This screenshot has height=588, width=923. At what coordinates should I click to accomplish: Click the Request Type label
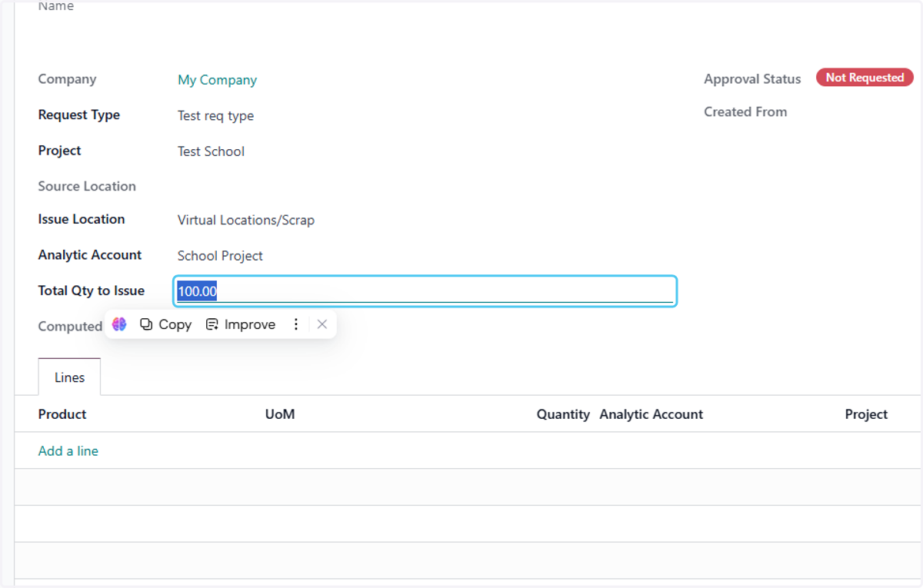pyautogui.click(x=79, y=115)
